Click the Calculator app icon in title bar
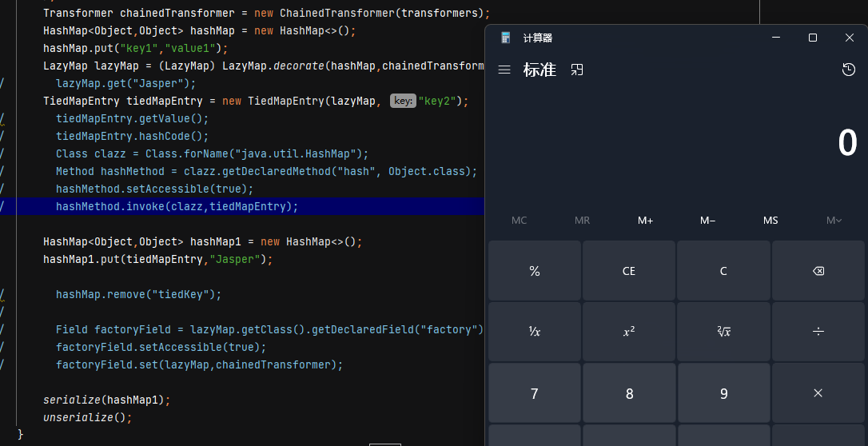Image resolution: width=868 pixels, height=446 pixels. tap(505, 38)
